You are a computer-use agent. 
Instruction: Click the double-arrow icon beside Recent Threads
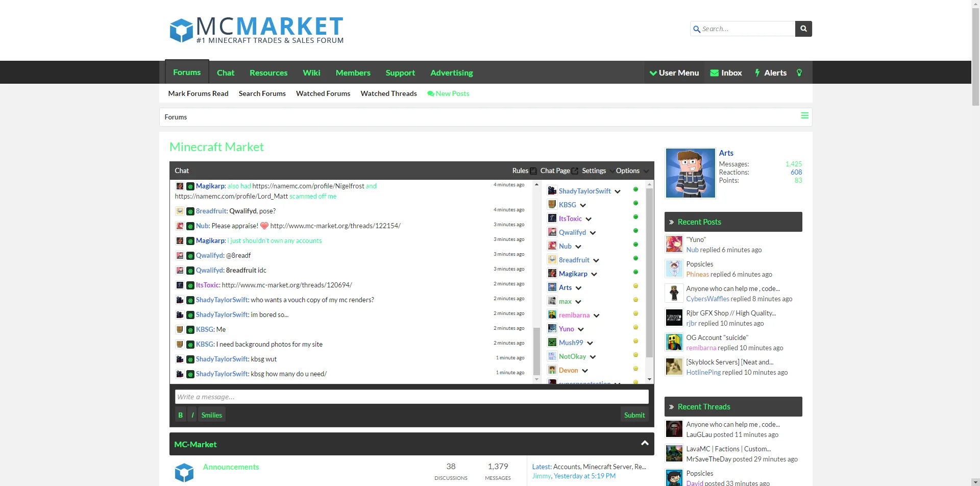672,407
